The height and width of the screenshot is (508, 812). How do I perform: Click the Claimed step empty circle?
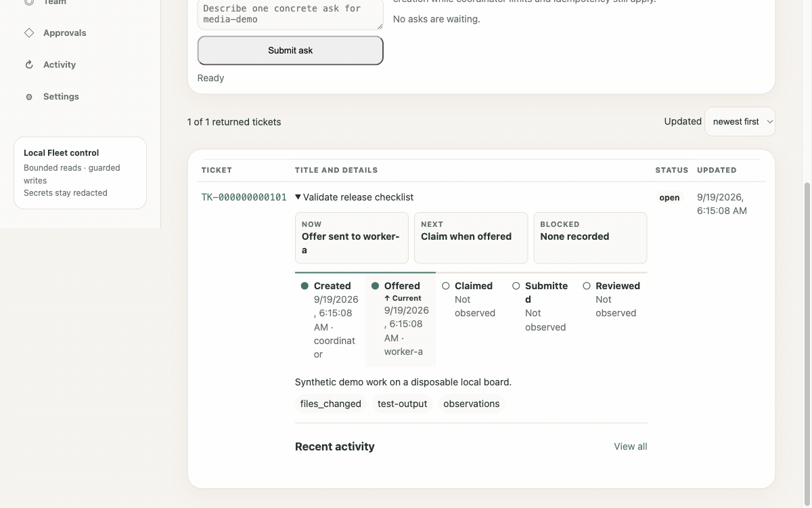[445, 286]
